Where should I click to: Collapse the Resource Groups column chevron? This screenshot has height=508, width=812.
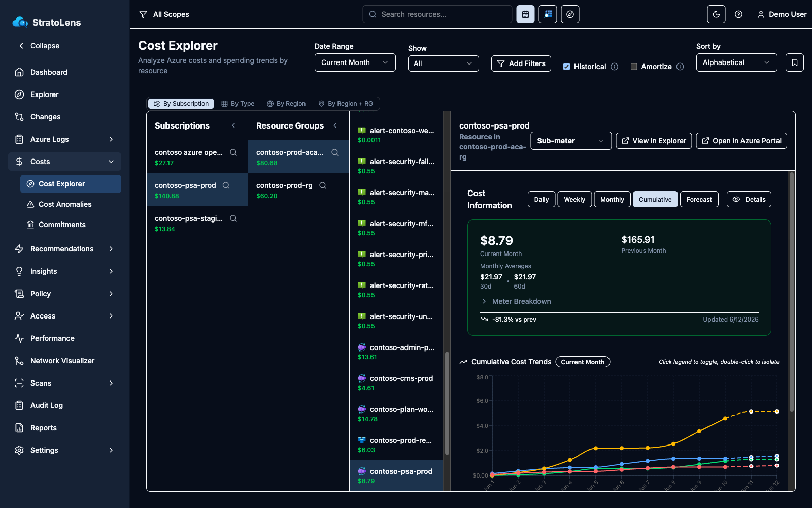[335, 125]
